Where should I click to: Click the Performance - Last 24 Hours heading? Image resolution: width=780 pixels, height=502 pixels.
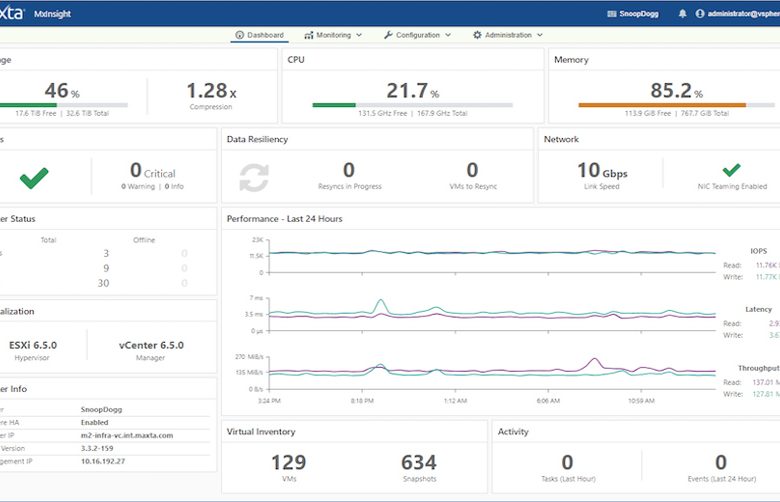(285, 219)
